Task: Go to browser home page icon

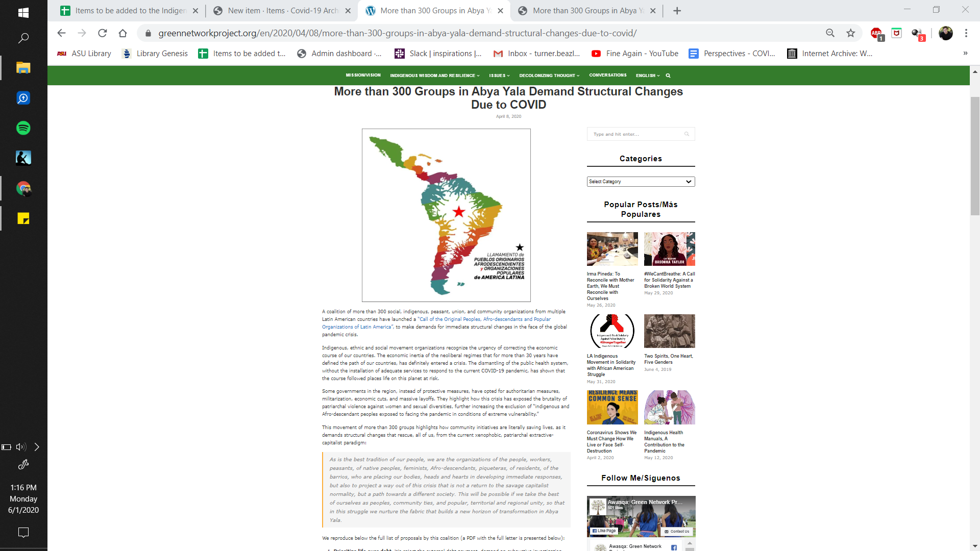Action: tap(122, 33)
